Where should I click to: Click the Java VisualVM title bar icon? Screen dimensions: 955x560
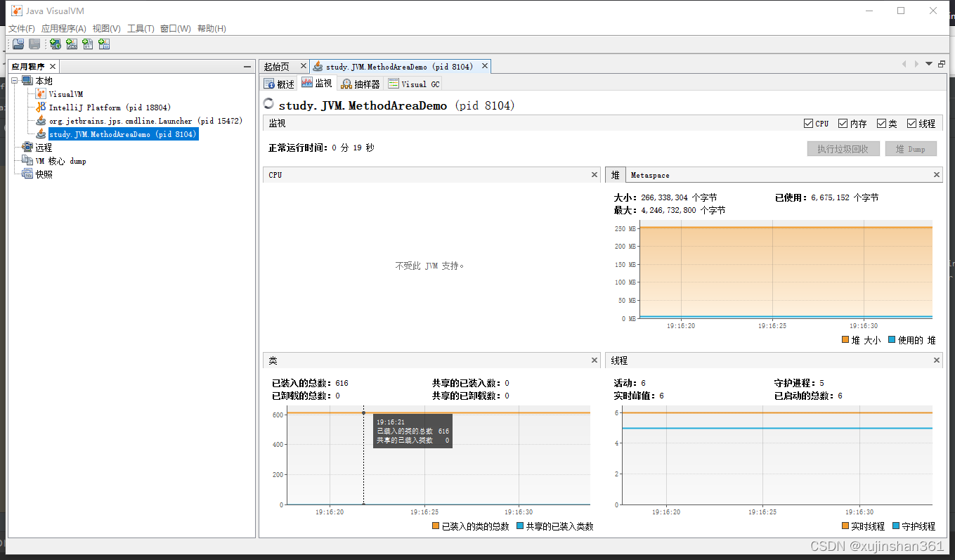click(x=16, y=11)
